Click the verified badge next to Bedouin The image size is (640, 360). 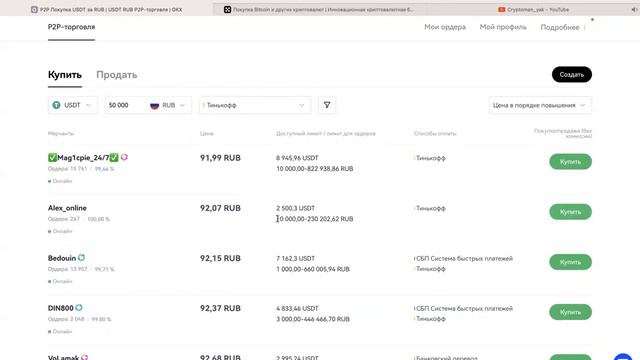(81, 258)
